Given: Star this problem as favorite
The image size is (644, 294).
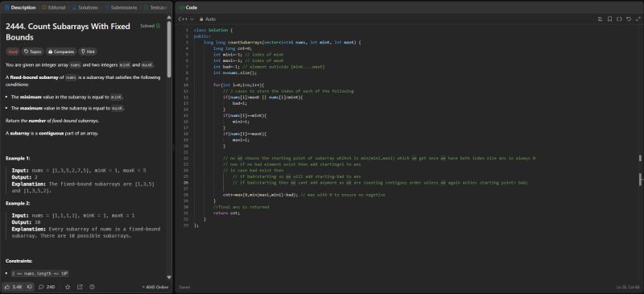Looking at the screenshot, I should 68,287.
